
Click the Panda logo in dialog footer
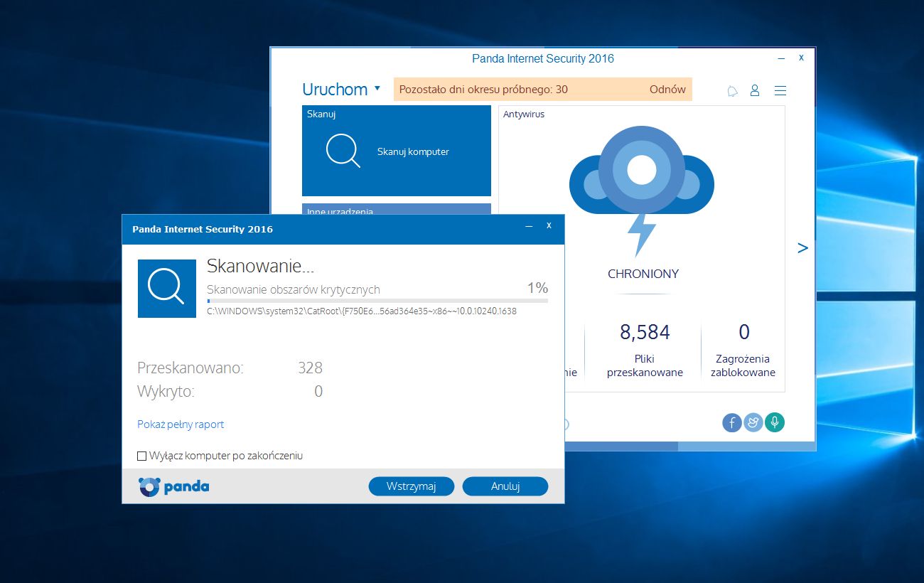point(174,486)
